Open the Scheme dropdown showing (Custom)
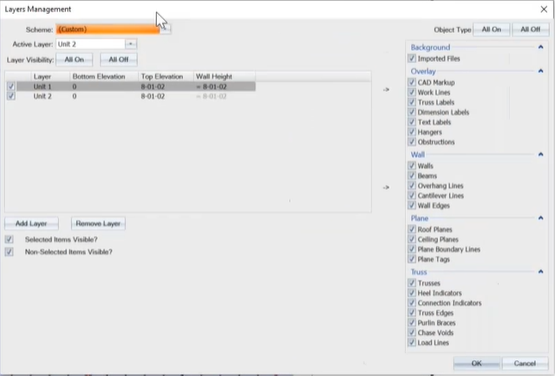 click(x=113, y=29)
